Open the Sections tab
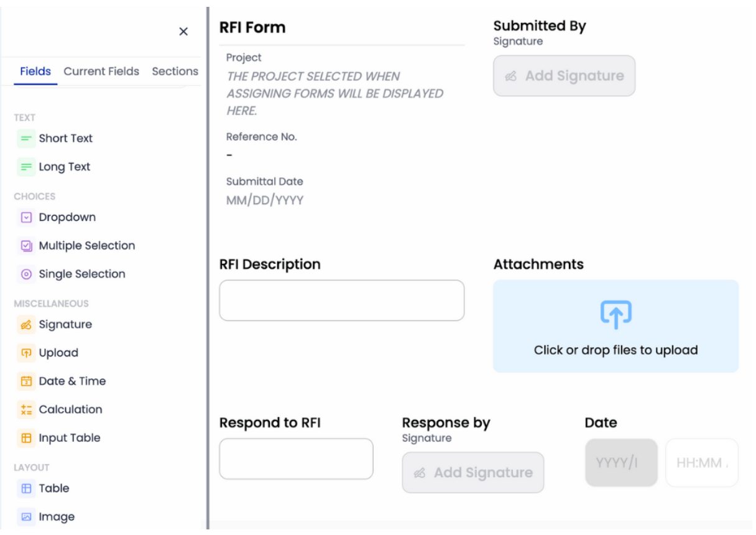 175,71
